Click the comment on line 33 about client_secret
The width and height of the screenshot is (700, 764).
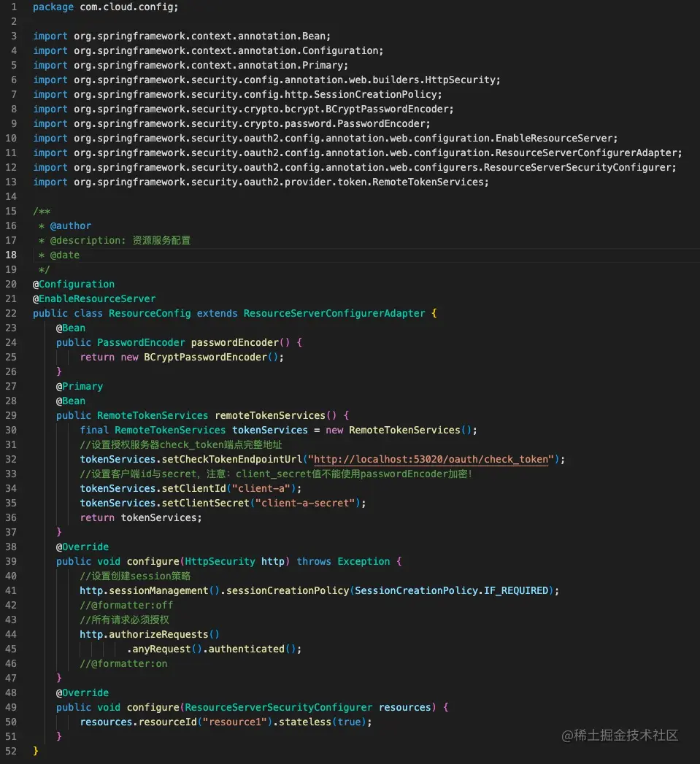(x=276, y=474)
